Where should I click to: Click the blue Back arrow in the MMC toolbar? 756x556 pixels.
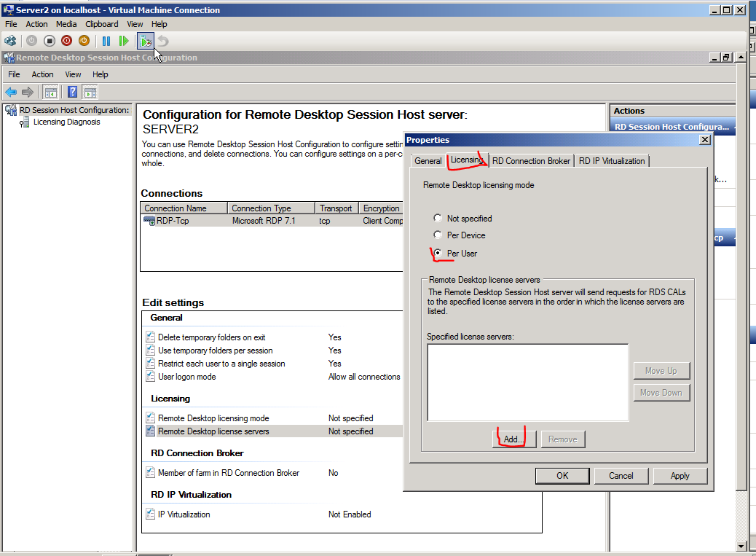click(11, 92)
